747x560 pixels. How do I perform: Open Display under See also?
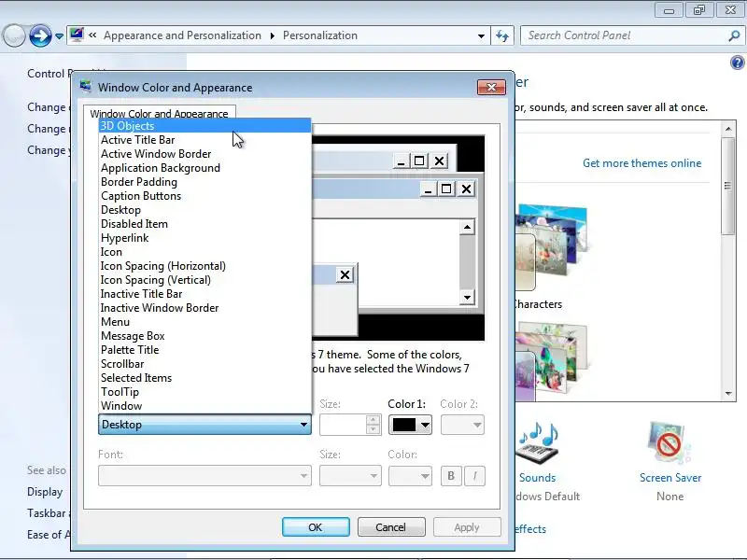click(x=45, y=492)
